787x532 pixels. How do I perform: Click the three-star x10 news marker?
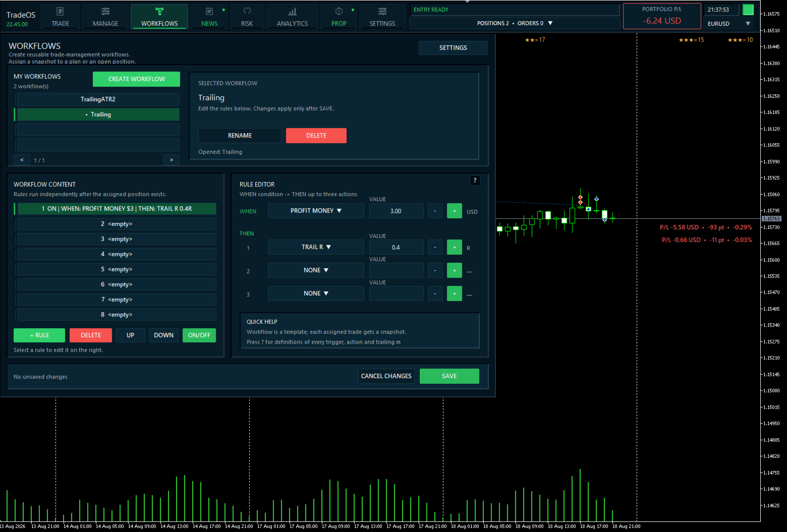[740, 40]
